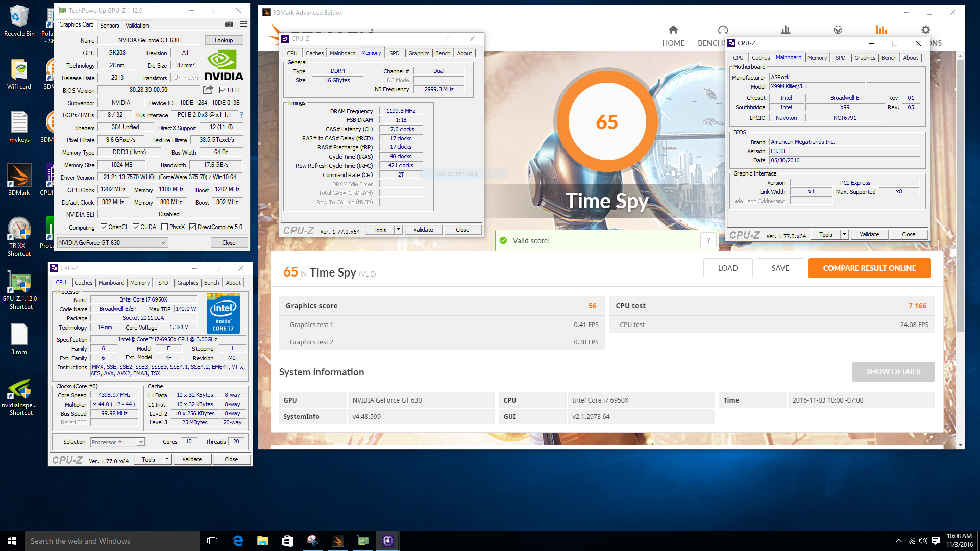Viewport: 980px width, 551px height.
Task: Click Valid score help question mark
Action: pos(708,240)
